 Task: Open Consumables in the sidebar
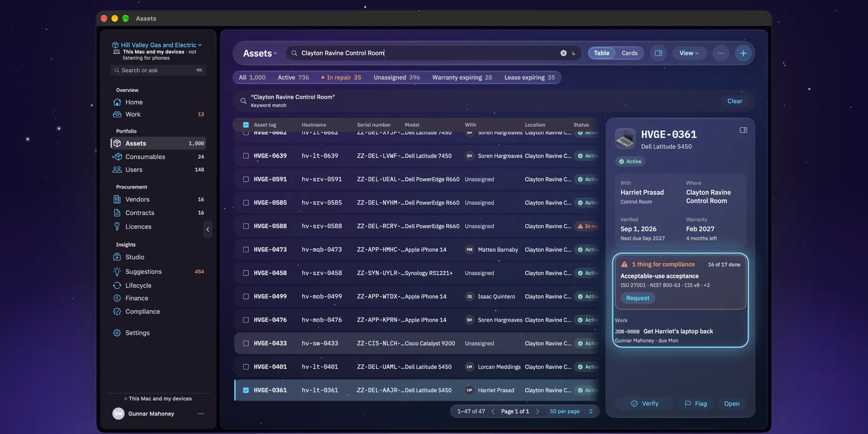159,157
